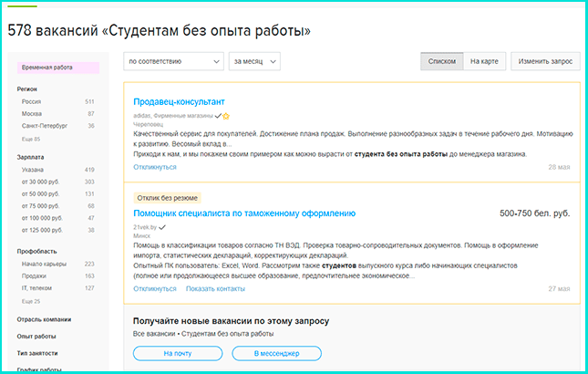Image resolution: width=588 pixels, height=374 pixels.
Task: Expand 'Еще 85' regions list
Action: pyautogui.click(x=31, y=140)
